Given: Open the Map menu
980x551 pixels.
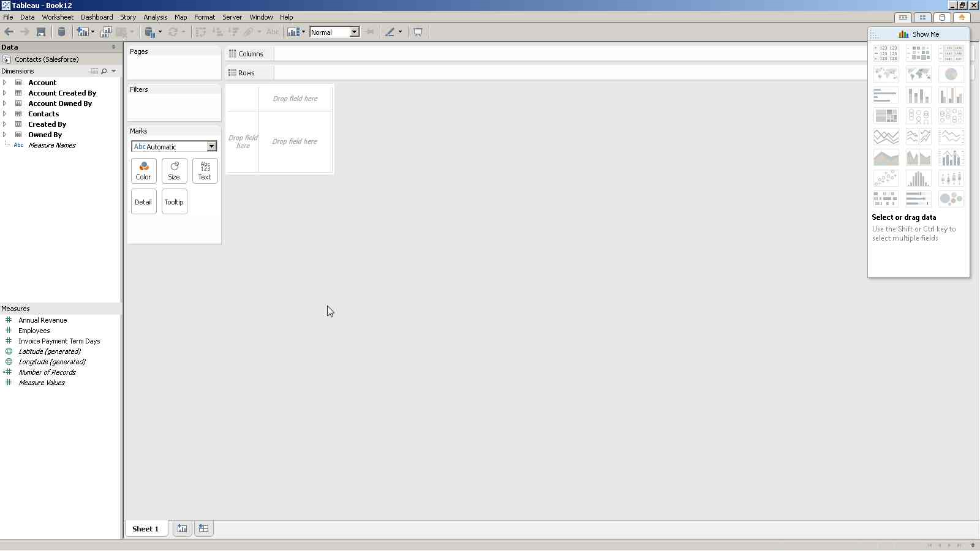Looking at the screenshot, I should tap(181, 17).
